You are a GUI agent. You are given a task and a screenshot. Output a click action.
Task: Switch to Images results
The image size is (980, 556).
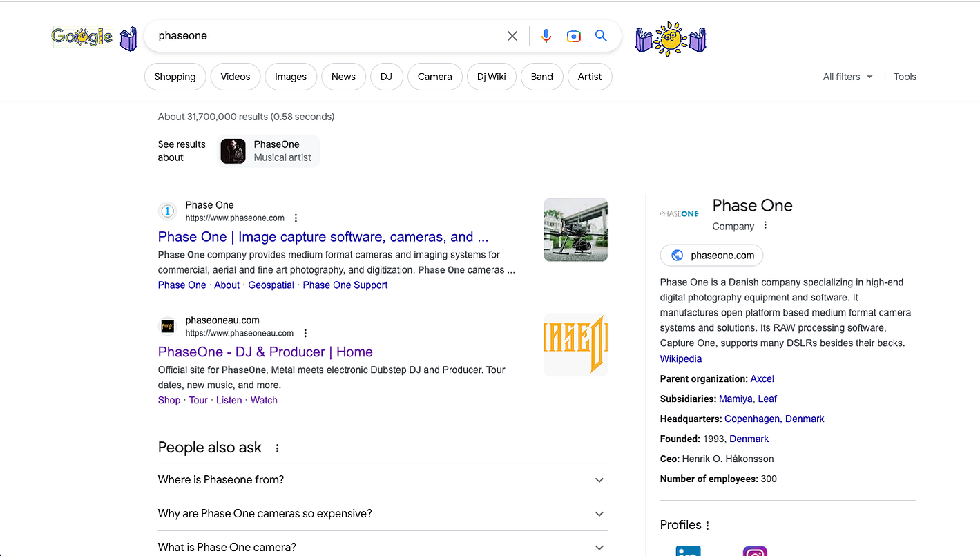[x=291, y=77]
